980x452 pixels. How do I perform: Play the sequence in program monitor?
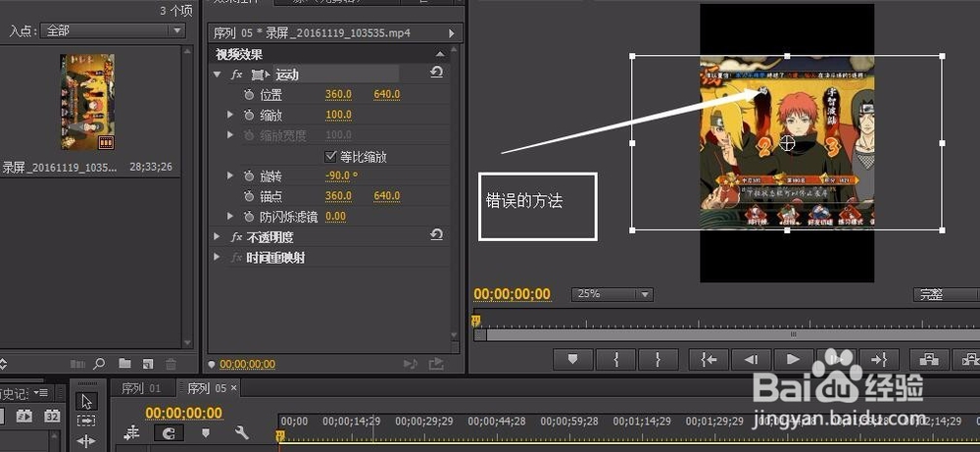pyautogui.click(x=793, y=359)
